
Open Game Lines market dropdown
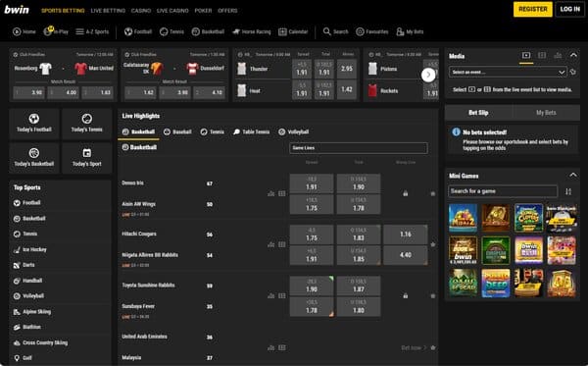point(359,148)
